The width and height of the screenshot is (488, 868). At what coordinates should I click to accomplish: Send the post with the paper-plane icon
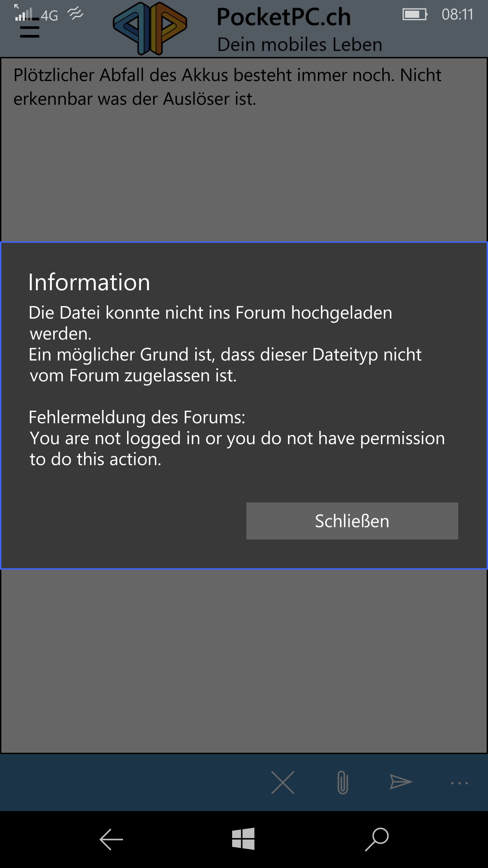pos(401,782)
